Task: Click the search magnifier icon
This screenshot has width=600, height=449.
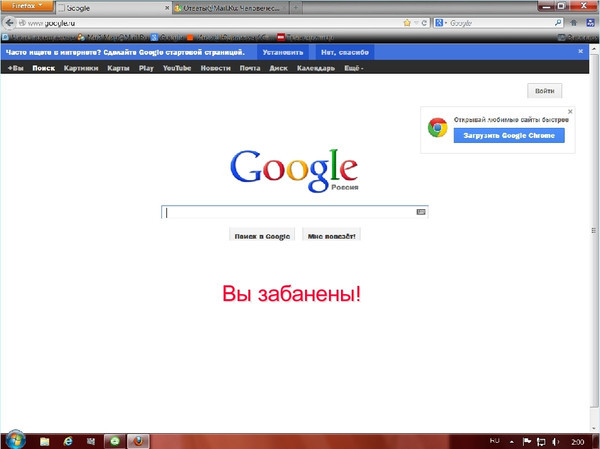Action: (x=558, y=23)
